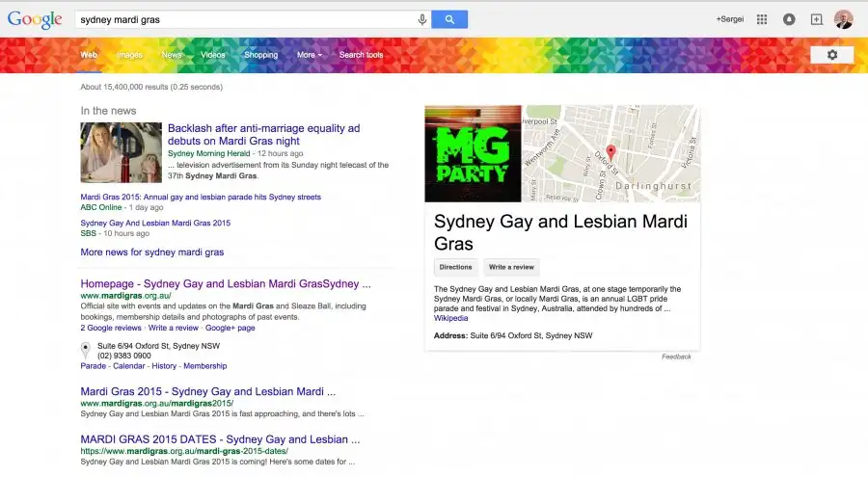Expand the More dropdown menu
The width and height of the screenshot is (868, 477).
[x=309, y=55]
